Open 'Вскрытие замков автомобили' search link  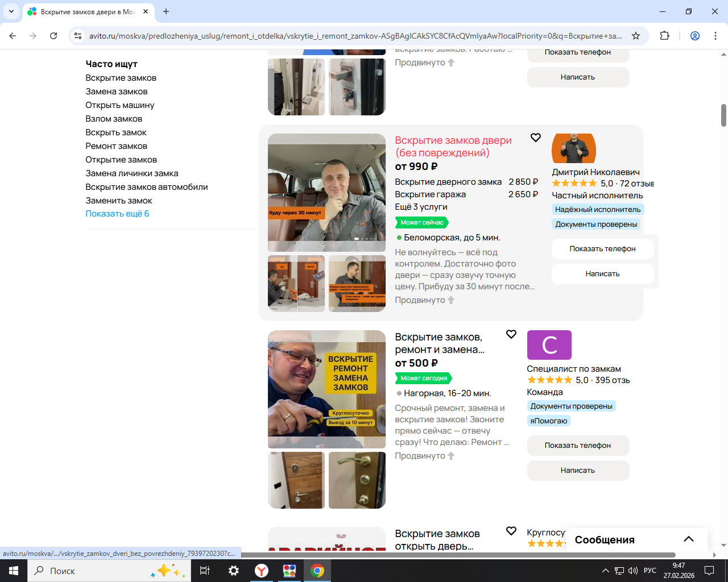click(147, 187)
